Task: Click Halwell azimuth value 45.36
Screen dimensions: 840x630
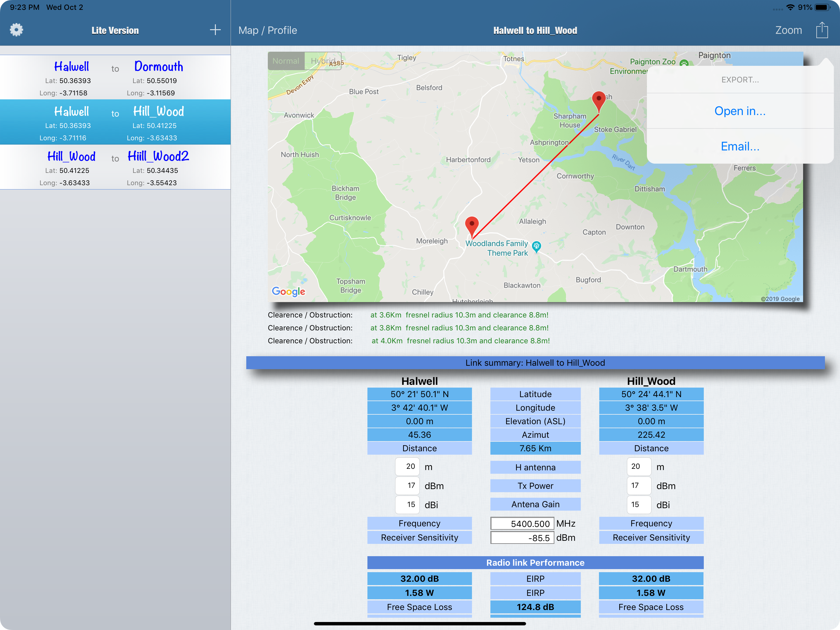Action: (419, 435)
